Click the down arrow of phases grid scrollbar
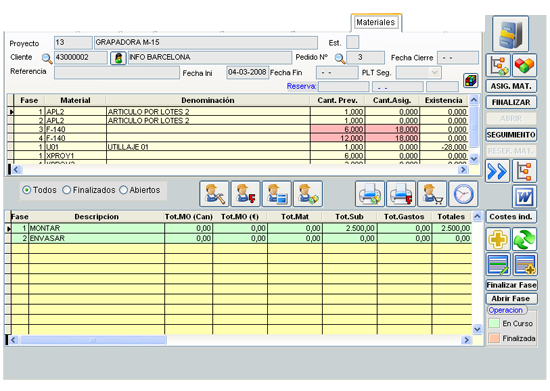Screen dimensions: 550x391 click(x=477, y=329)
